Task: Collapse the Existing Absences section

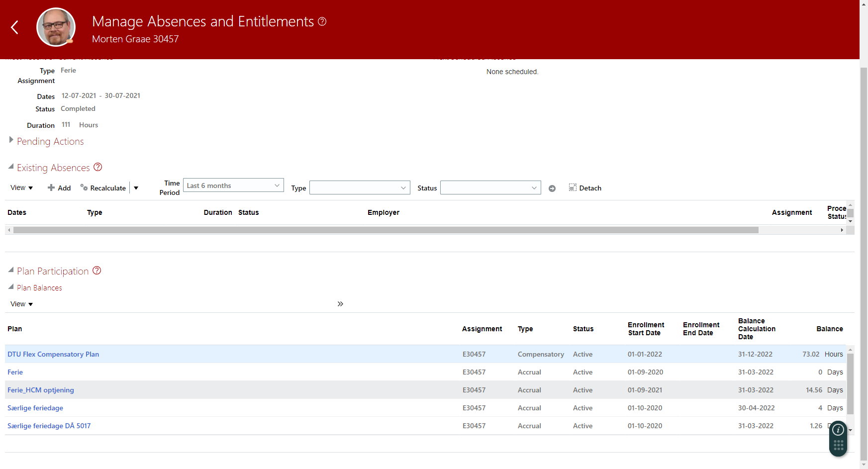Action: 11,167
